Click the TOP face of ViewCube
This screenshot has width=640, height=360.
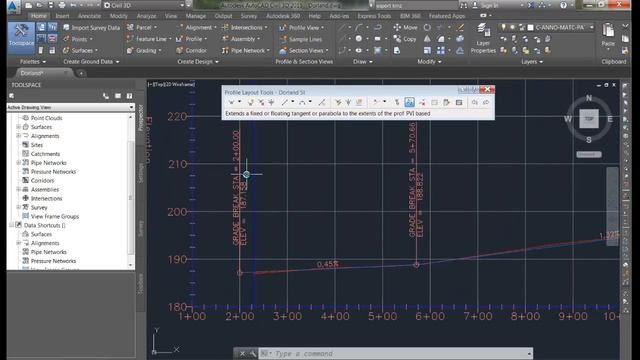pyautogui.click(x=589, y=119)
